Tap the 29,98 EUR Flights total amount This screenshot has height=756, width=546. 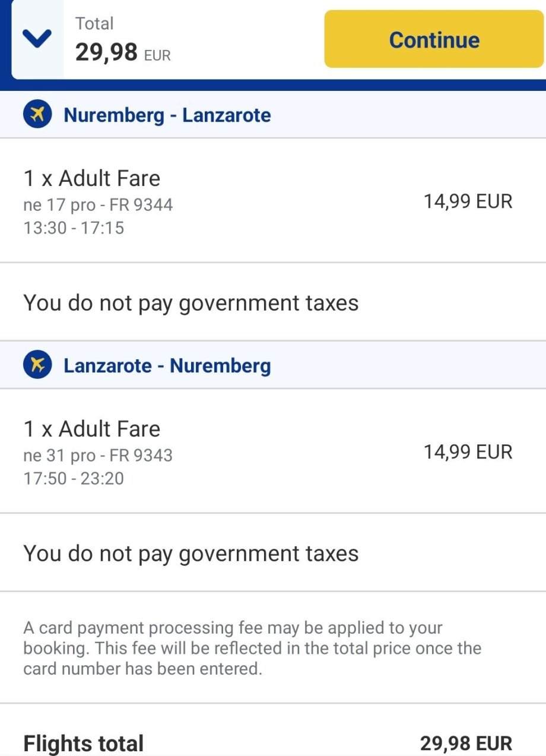[466, 743]
